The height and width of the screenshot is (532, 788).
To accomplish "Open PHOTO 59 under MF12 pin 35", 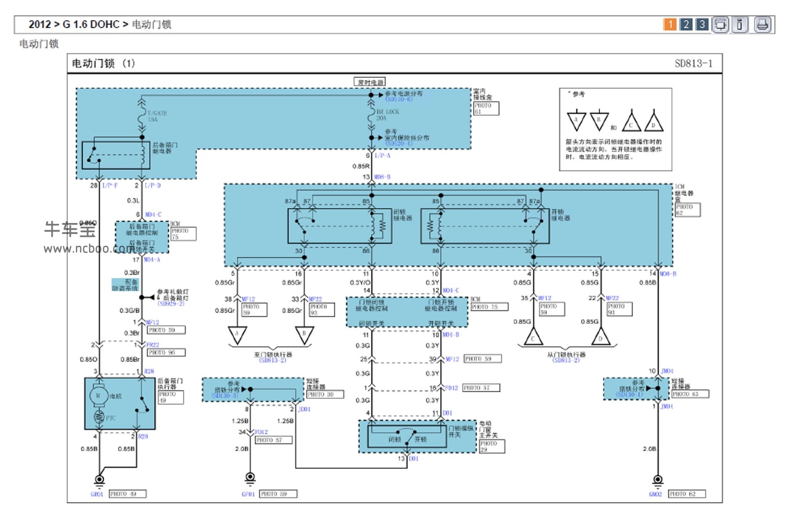I will pos(552,309).
